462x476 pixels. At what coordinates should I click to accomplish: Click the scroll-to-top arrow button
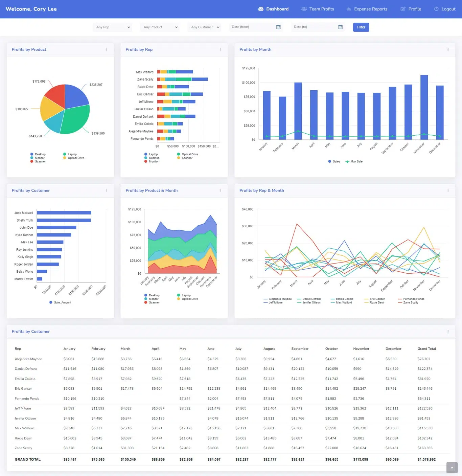click(452, 468)
